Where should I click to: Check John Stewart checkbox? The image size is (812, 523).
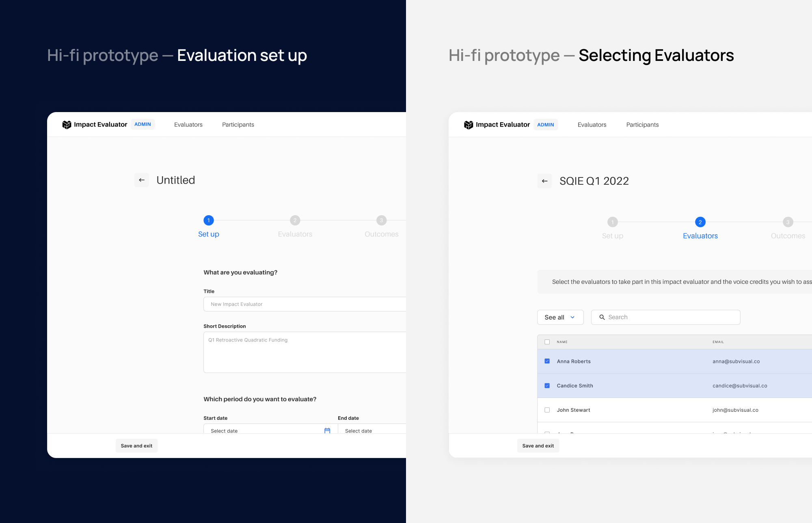tap(547, 410)
